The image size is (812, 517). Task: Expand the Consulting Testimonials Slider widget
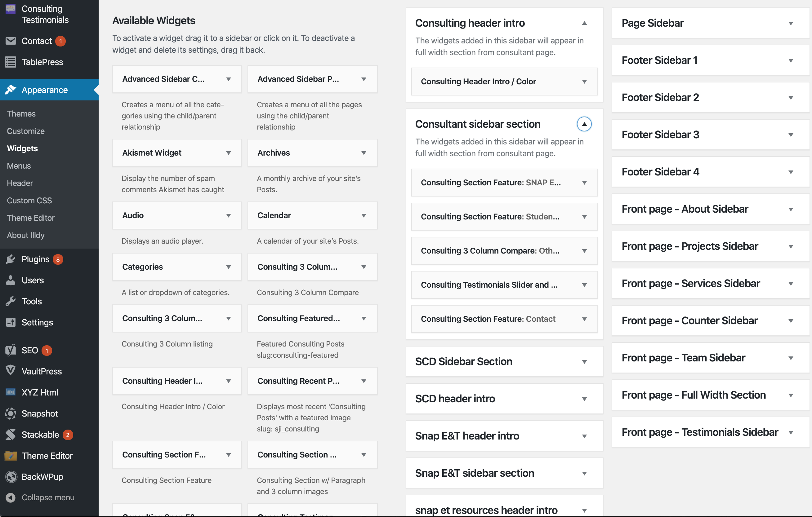pos(584,285)
